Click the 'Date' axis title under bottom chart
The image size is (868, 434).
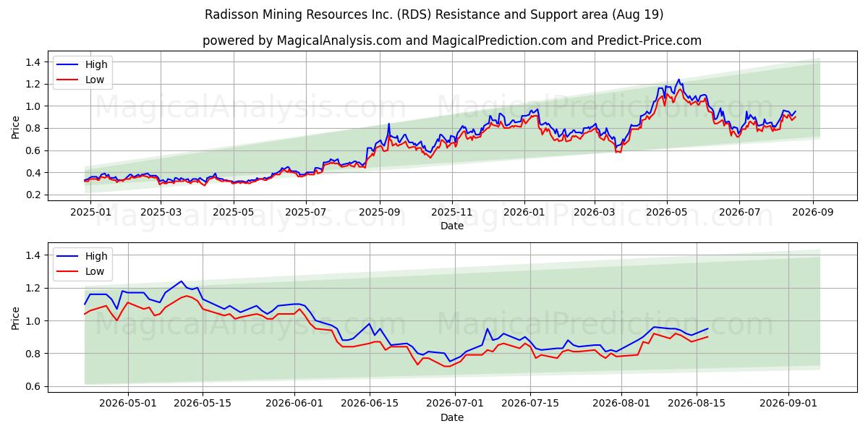[x=452, y=417]
